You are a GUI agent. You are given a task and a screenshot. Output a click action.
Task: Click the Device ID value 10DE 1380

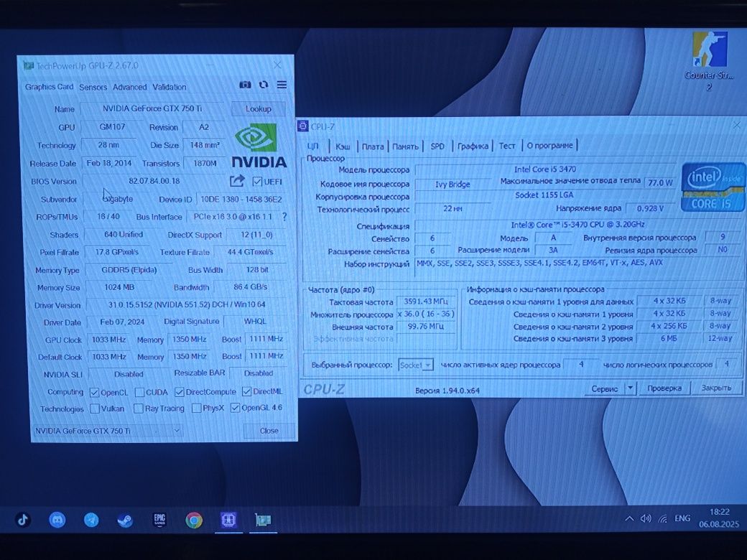241,199
